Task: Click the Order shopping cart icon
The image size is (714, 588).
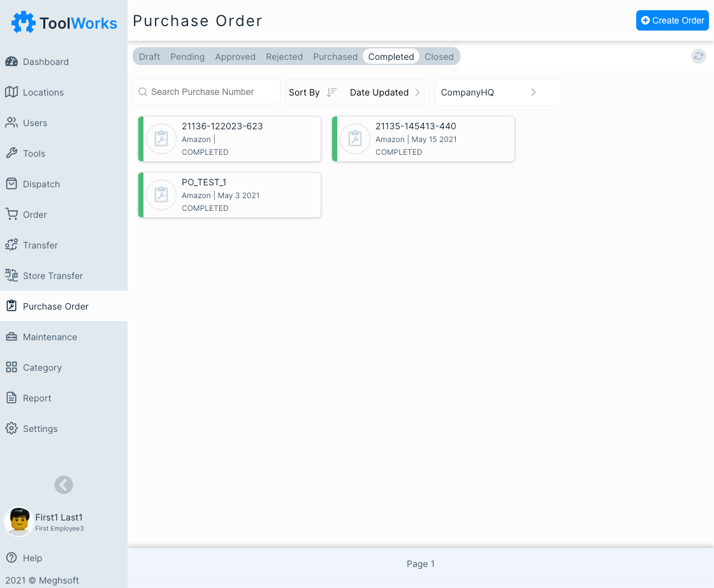Action: [x=11, y=215]
